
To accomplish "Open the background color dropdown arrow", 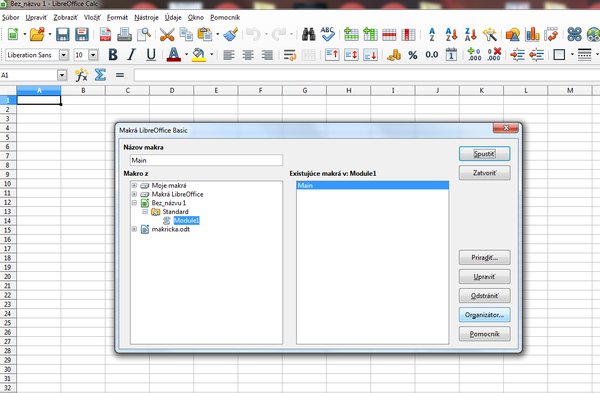I will [212, 55].
